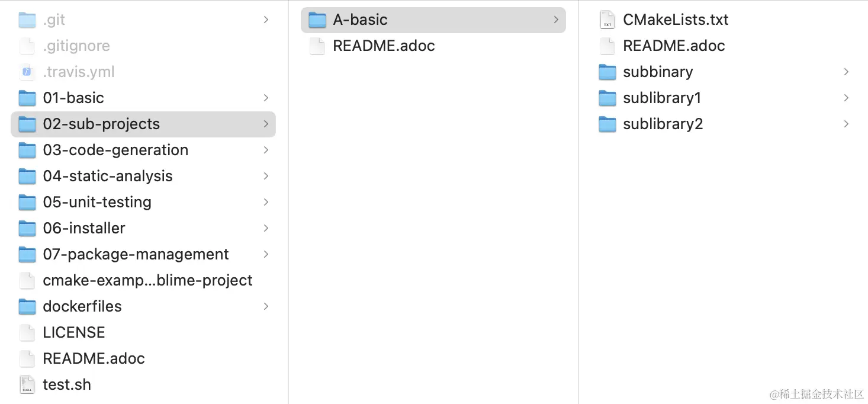Expand 03-code-generation with its chevron
Viewport: 868px width, 404px height.
[266, 150]
